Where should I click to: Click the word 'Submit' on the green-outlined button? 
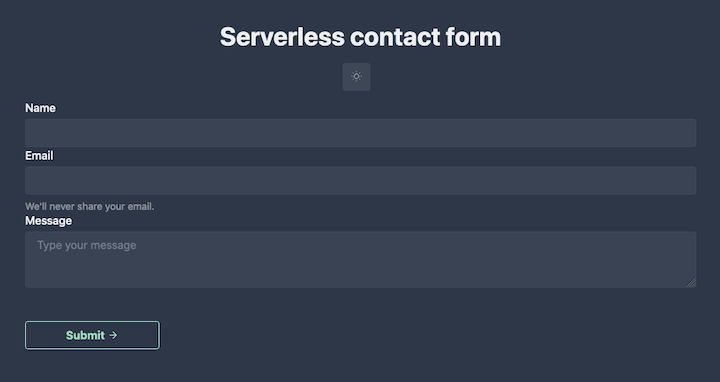click(85, 336)
